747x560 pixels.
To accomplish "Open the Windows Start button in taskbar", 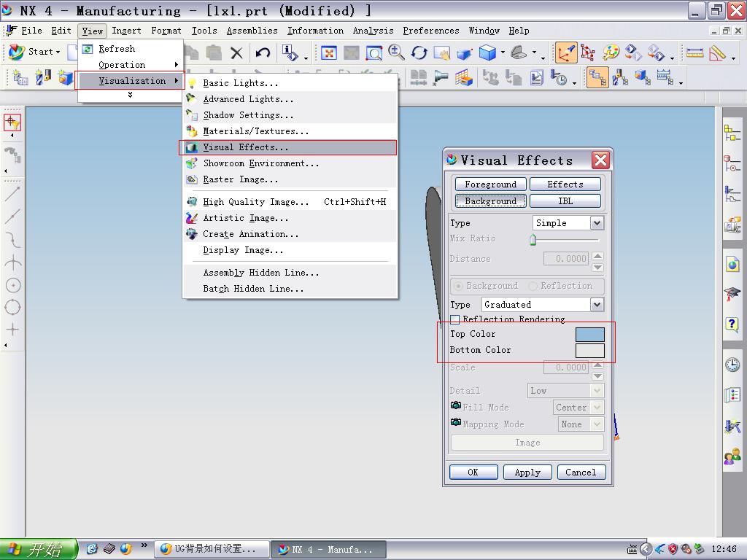I will pyautogui.click(x=38, y=549).
